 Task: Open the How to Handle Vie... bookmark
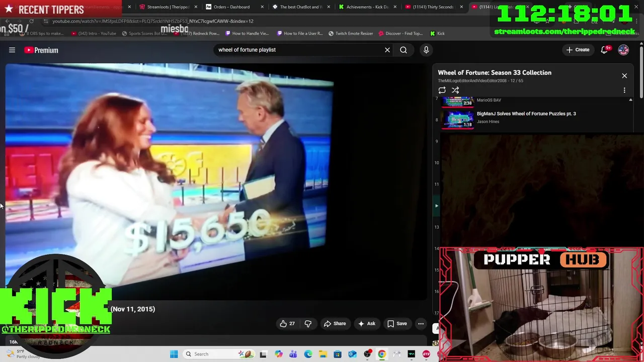click(x=247, y=34)
